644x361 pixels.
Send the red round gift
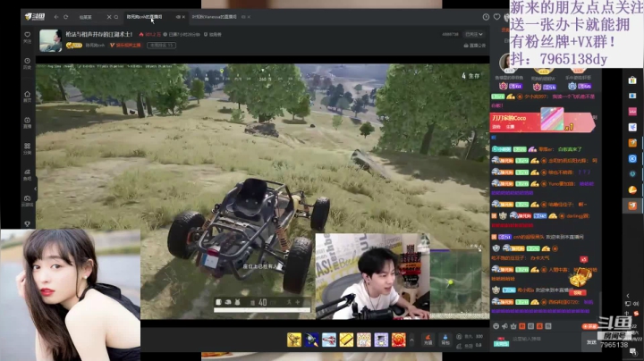[398, 340]
